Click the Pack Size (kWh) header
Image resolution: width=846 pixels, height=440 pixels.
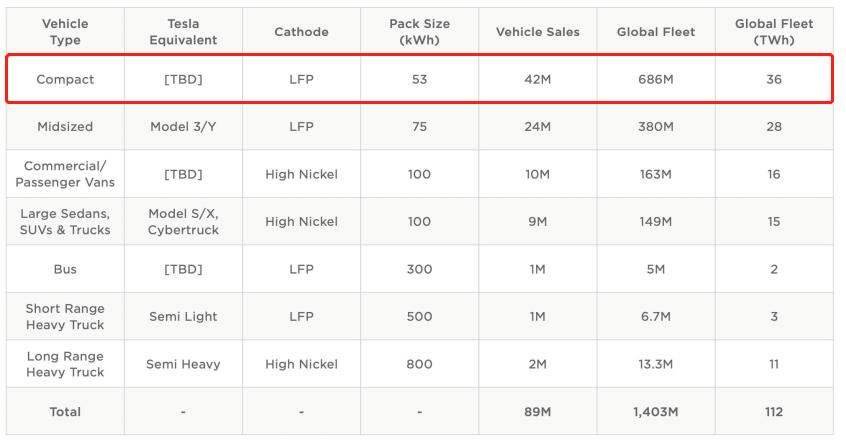[419, 32]
